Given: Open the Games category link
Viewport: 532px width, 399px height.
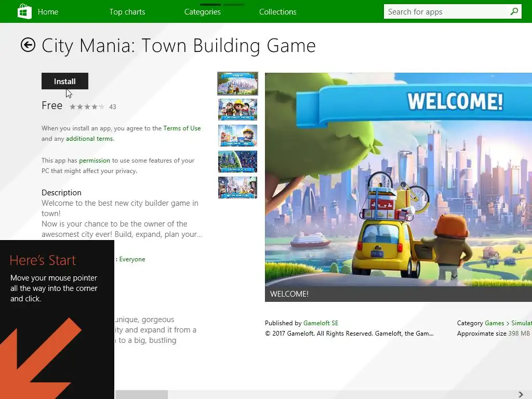Looking at the screenshot, I should tap(495, 323).
